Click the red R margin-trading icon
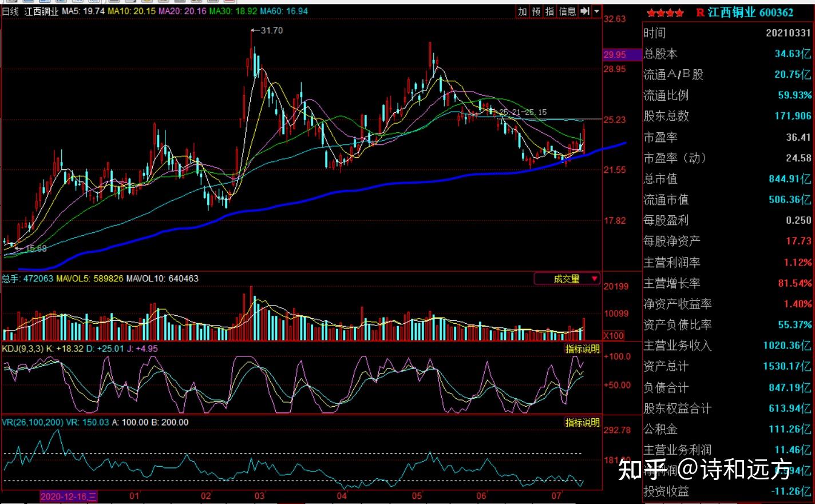This screenshot has height=504, width=815. 700,13
